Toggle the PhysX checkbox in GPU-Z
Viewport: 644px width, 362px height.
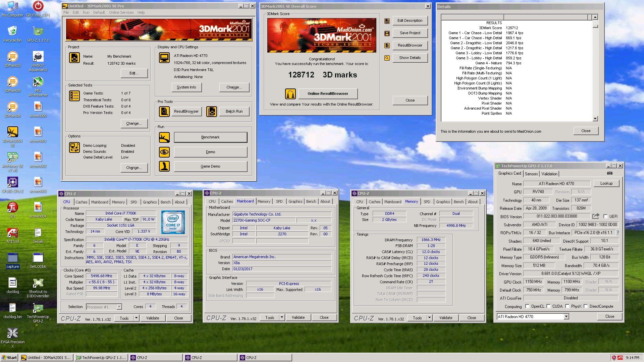[567, 306]
